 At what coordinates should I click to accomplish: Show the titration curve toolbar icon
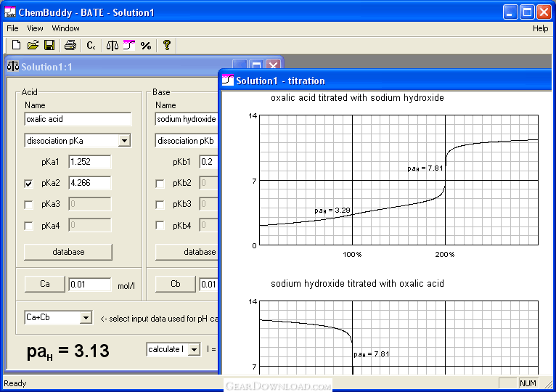point(129,45)
